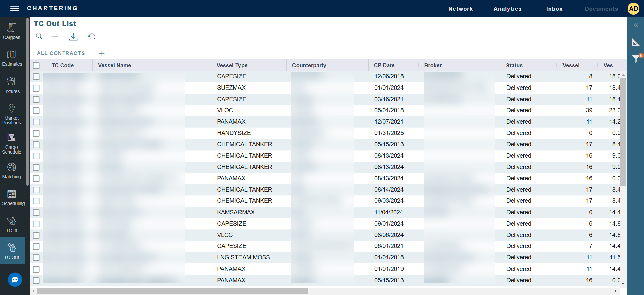Click the horizontal scrollbar thumb
The image size is (644, 295).
point(172,291)
